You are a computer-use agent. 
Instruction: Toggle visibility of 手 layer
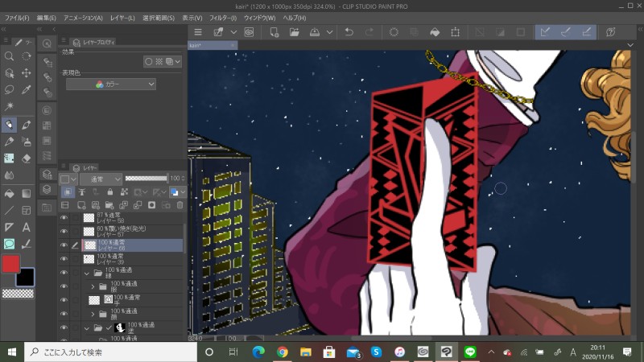pos(64,300)
